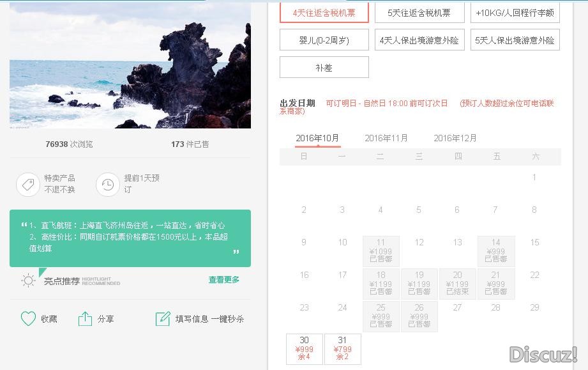Pick October 31 date ¥799

click(342, 349)
